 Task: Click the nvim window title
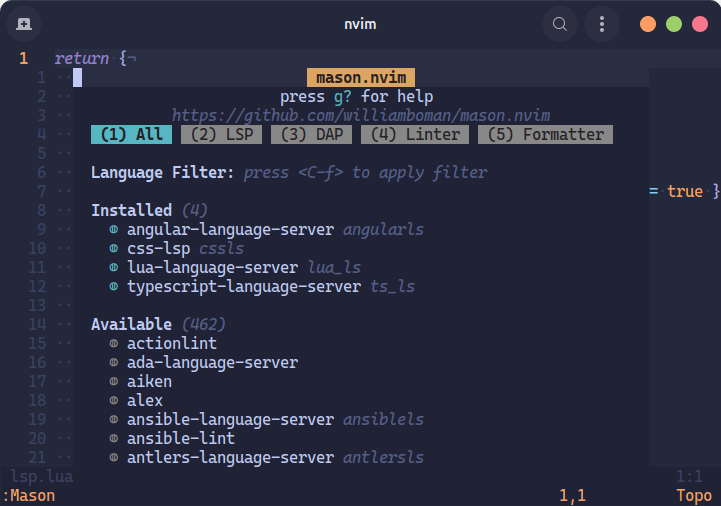click(360, 24)
